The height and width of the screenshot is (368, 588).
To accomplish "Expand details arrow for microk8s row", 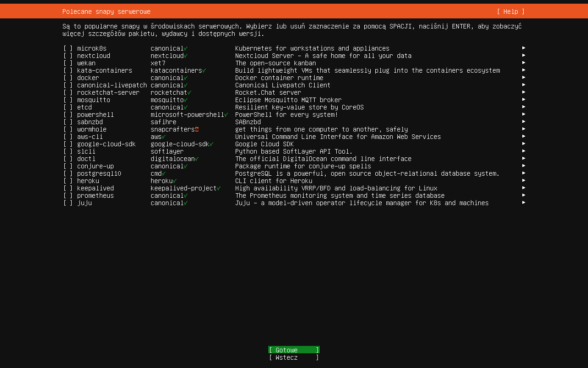I will tap(524, 48).
